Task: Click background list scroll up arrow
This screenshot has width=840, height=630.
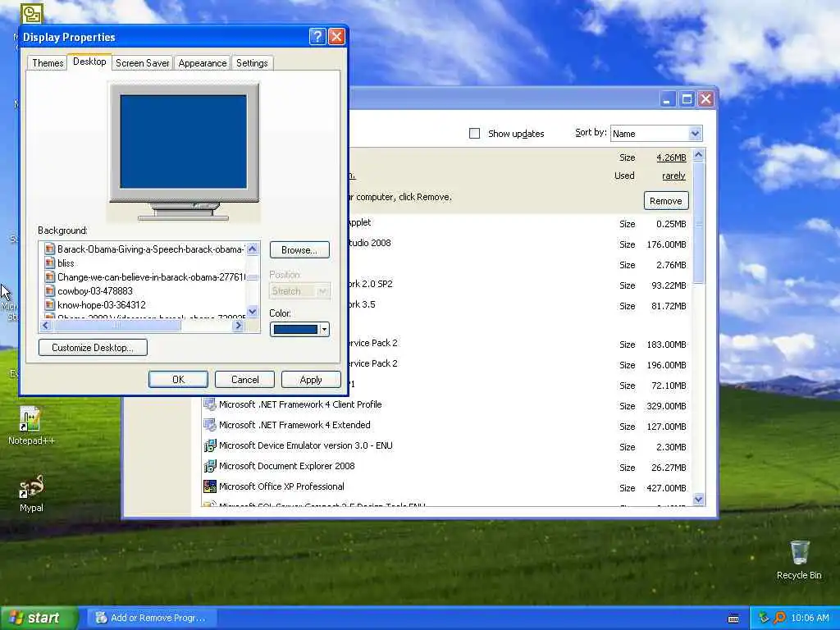Action: [x=253, y=249]
